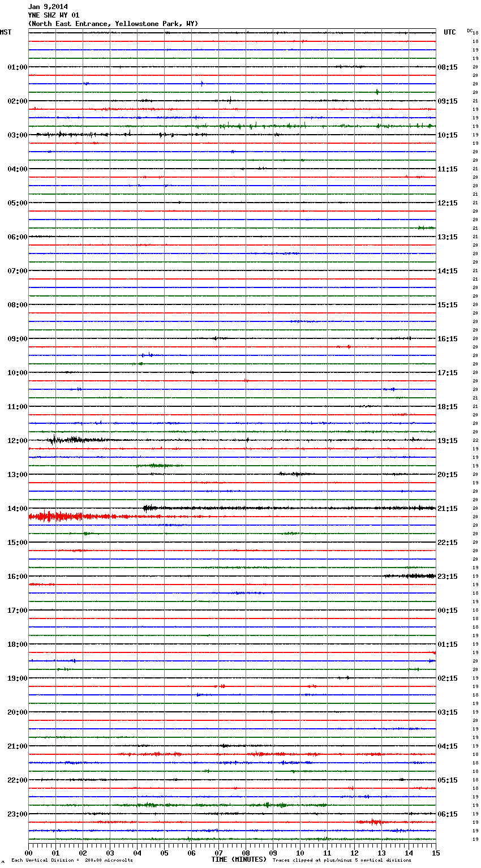Click the 12:00 MST time label
The width and height of the screenshot is (481, 868).
(18, 441)
